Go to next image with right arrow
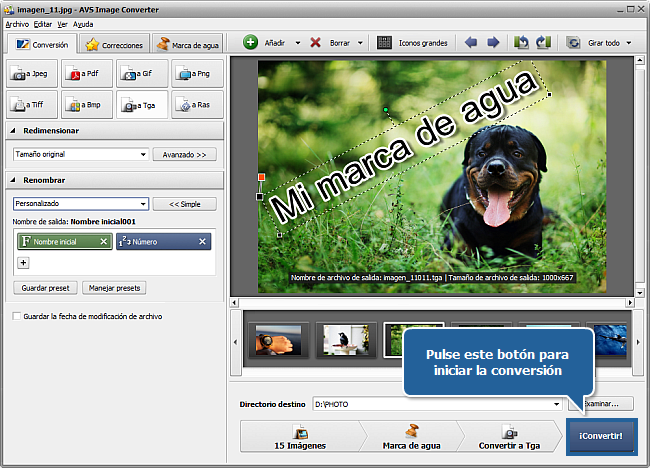Image resolution: width=650 pixels, height=468 pixels. pyautogui.click(x=493, y=43)
